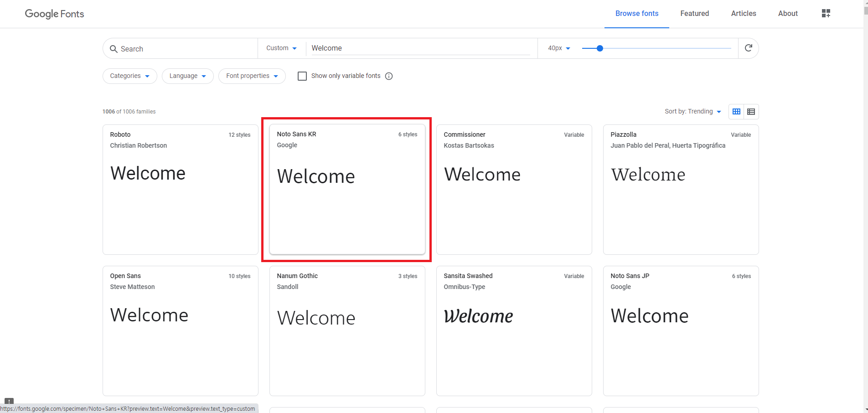Open the Custom preview text dropdown
The image size is (868, 413).
[281, 48]
